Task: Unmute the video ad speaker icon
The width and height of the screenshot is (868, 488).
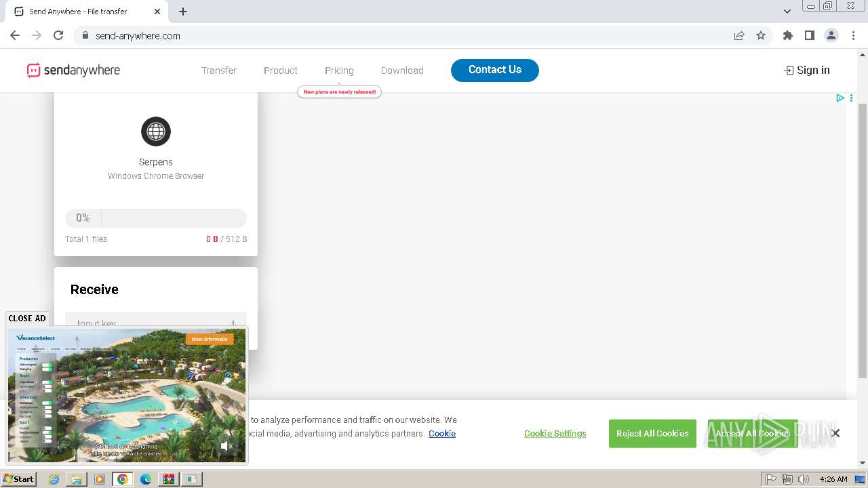Action: [x=227, y=446]
